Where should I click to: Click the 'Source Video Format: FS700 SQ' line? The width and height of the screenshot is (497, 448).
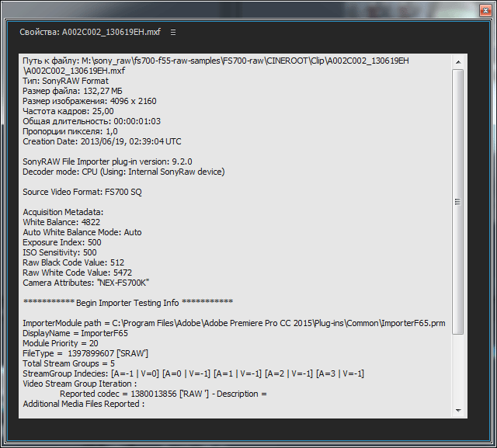[x=82, y=192]
